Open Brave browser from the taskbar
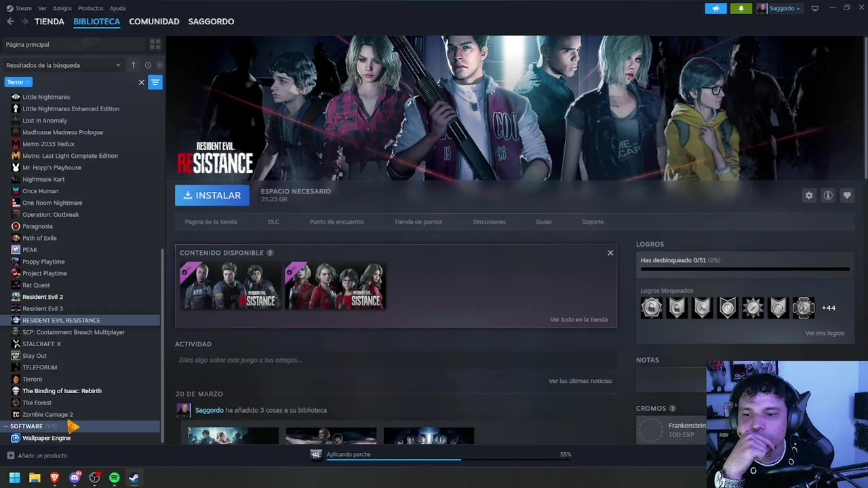The image size is (868, 488). point(55,478)
